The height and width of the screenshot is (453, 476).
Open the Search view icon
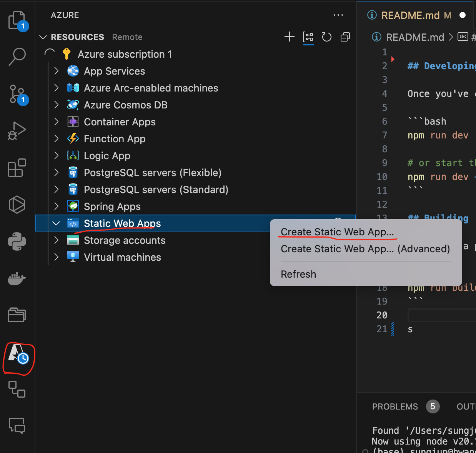click(x=17, y=57)
